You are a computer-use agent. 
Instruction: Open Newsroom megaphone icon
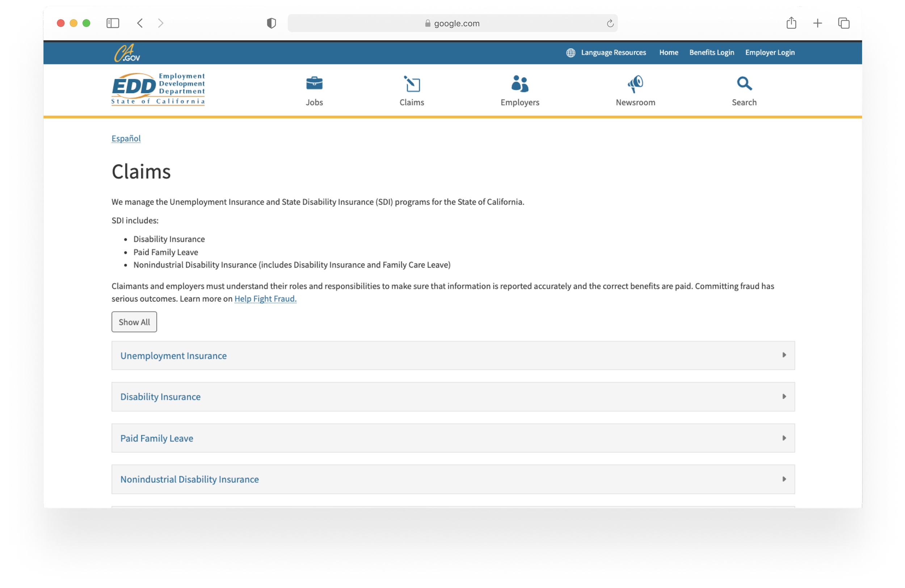(x=635, y=84)
